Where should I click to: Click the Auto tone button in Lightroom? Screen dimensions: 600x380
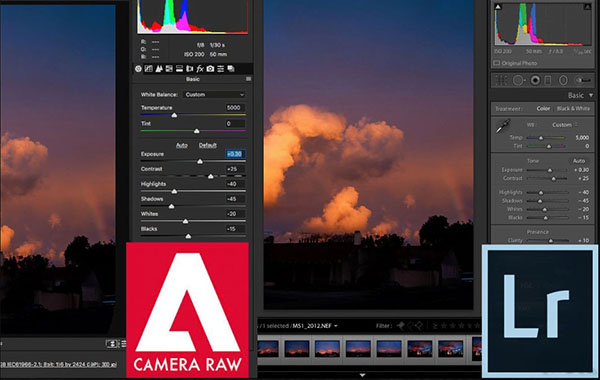coord(579,161)
